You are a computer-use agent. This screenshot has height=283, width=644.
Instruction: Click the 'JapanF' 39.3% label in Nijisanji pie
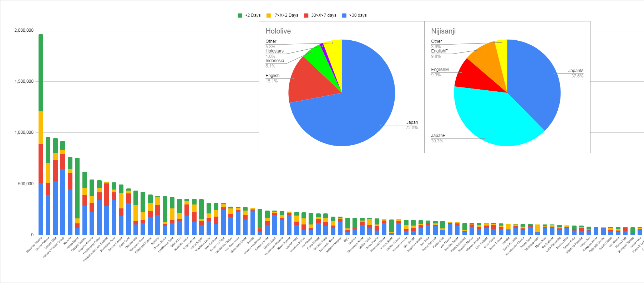pyautogui.click(x=438, y=138)
